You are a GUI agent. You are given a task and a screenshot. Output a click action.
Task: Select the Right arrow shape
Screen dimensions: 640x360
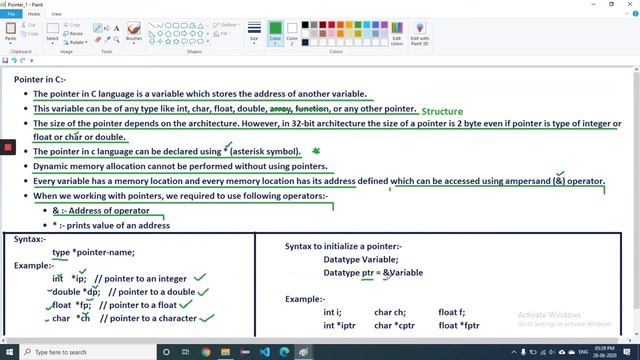(184, 33)
